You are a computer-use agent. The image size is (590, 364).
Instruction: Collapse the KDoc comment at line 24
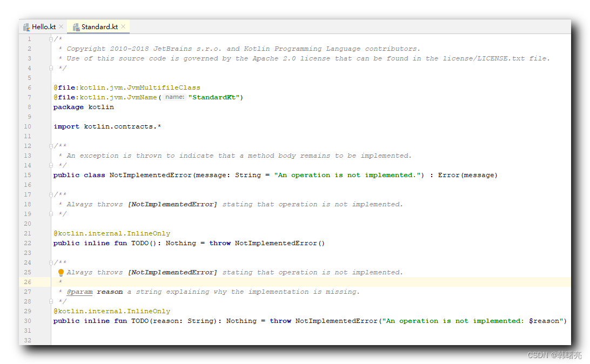tap(51, 262)
